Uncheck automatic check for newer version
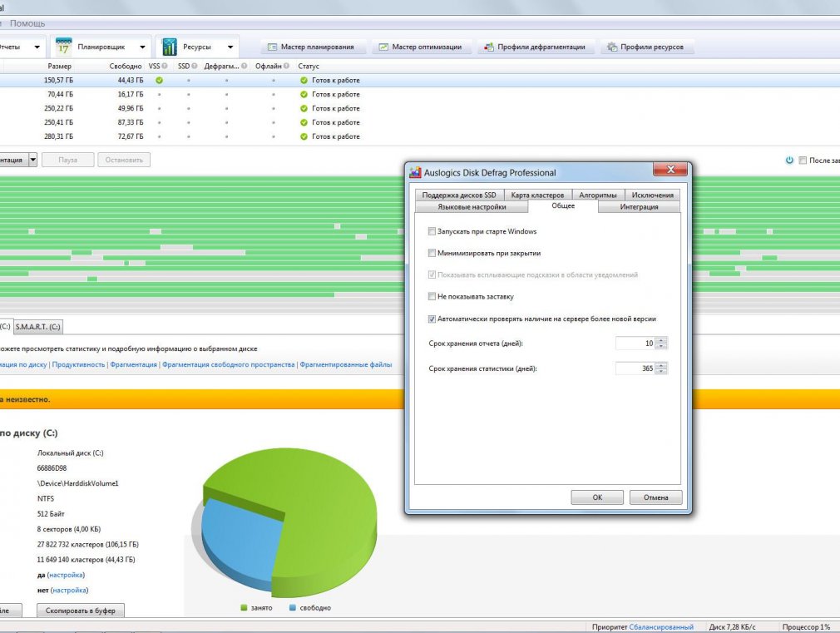The height and width of the screenshot is (633, 840). point(432,319)
